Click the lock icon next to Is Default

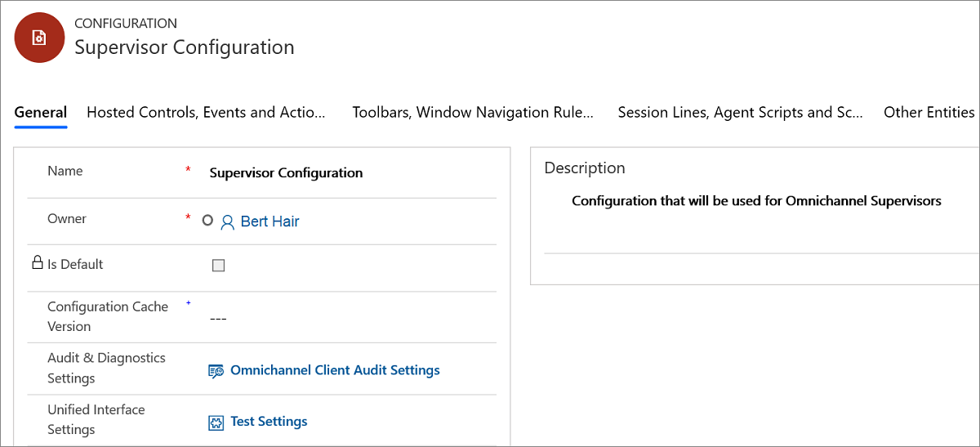37,263
